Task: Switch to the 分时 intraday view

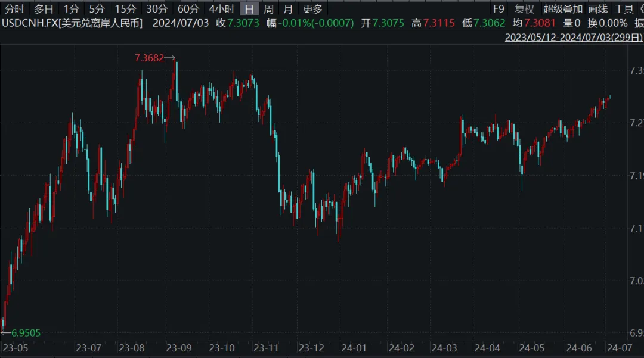Action: click(x=14, y=9)
